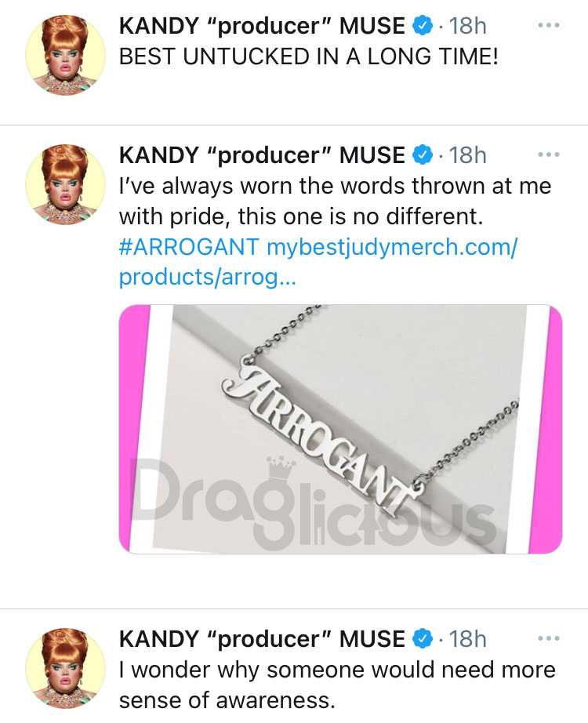Open more options menu on necklace tweet

click(548, 155)
